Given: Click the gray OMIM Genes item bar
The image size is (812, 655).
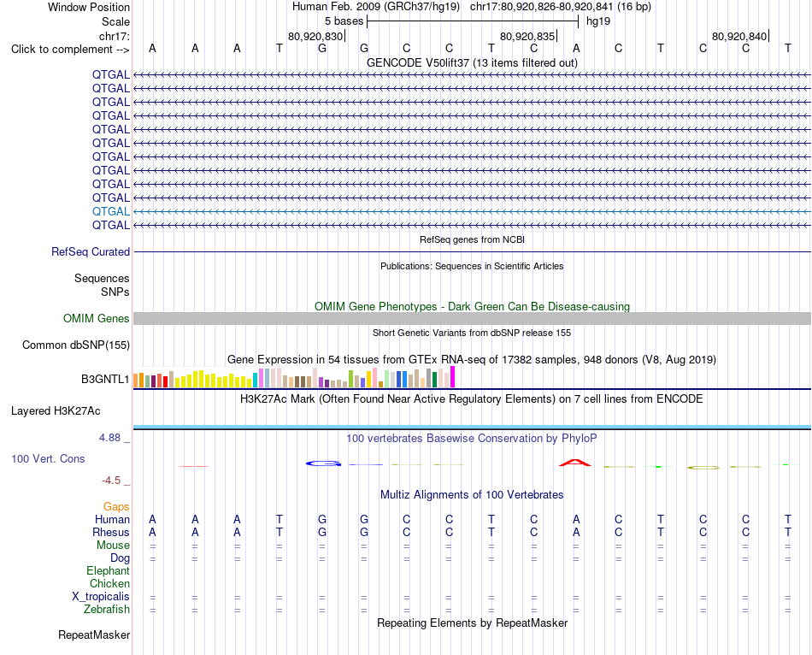Looking at the screenshot, I should point(472,319).
